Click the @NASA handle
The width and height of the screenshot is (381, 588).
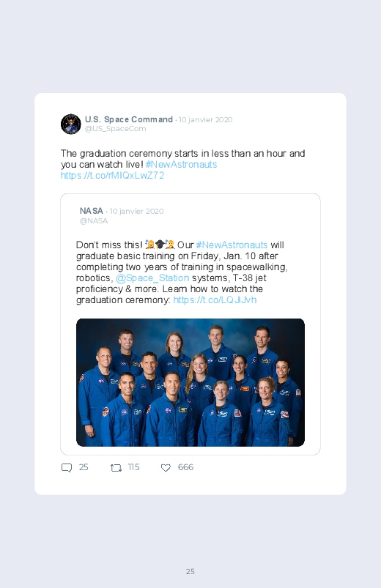pos(94,221)
